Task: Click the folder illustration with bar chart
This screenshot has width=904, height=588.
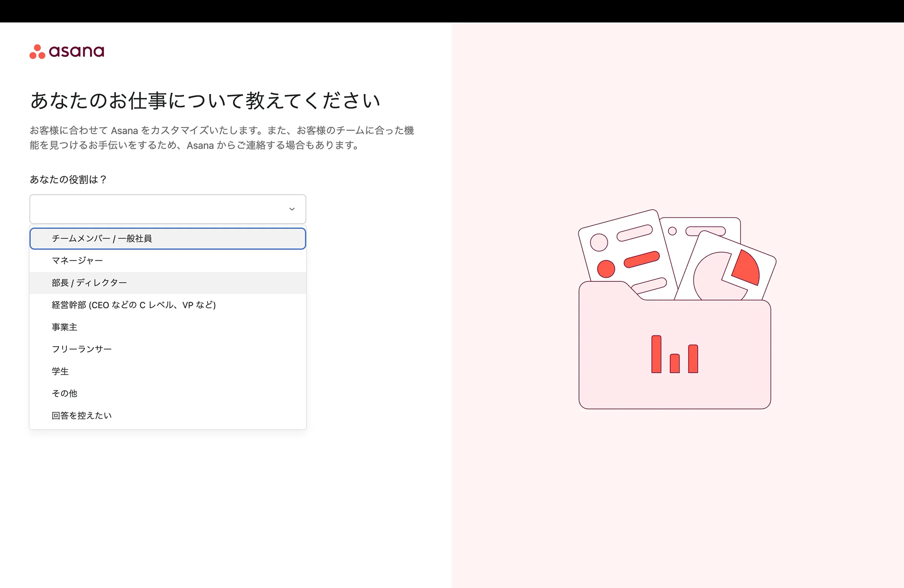Action: [677, 309]
